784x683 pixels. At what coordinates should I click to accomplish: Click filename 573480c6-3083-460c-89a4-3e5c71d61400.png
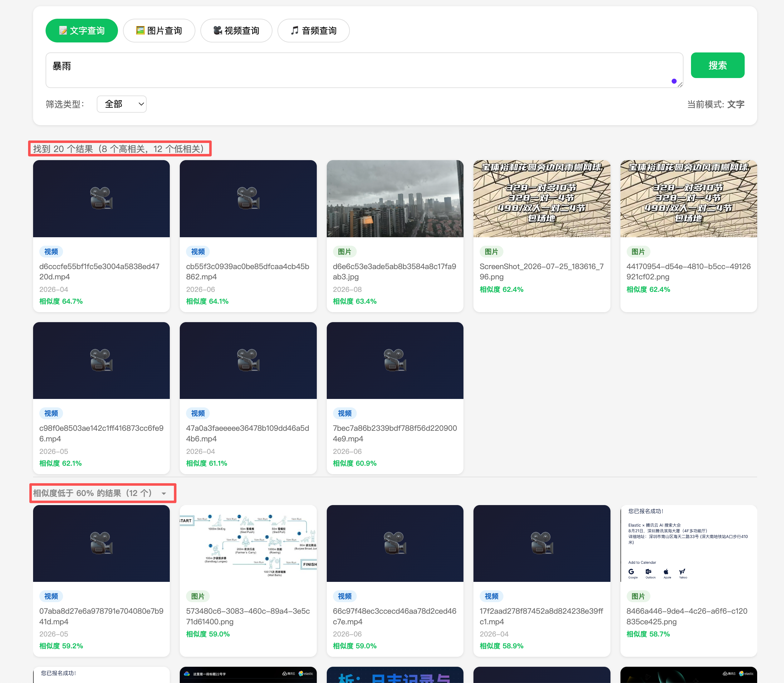pyautogui.click(x=248, y=616)
